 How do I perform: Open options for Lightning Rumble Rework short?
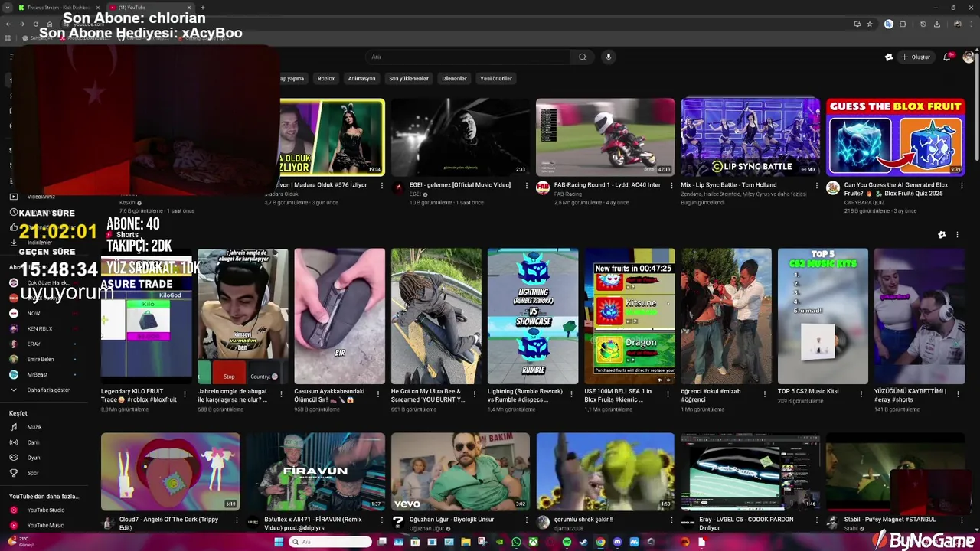coord(571,394)
